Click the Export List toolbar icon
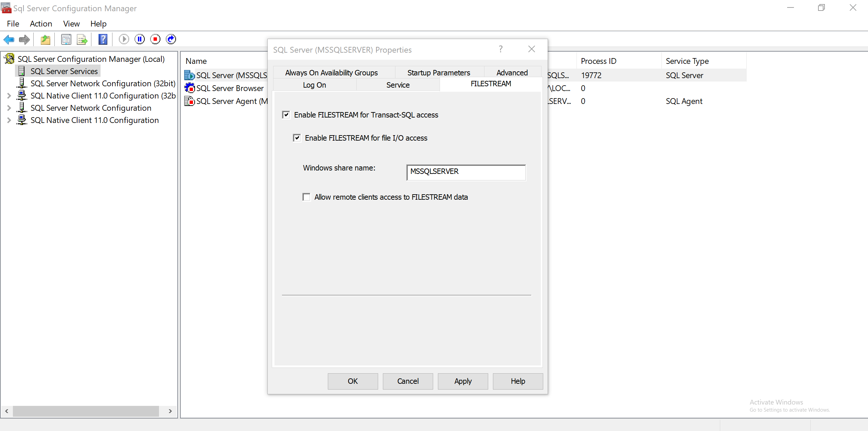Image resolution: width=868 pixels, height=431 pixels. 82,39
